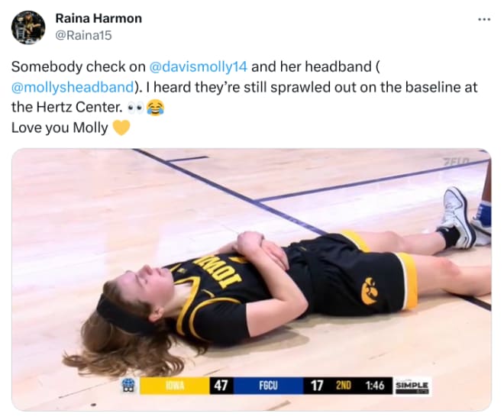Click the eyes emoji in the tweet
Screen dimensions: 504x420
(135, 109)
